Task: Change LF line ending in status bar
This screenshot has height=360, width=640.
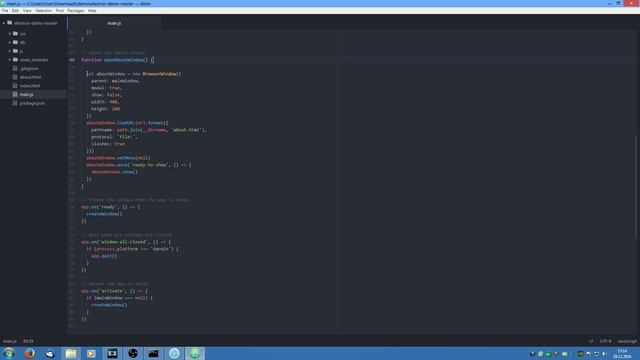Action: coord(591,341)
